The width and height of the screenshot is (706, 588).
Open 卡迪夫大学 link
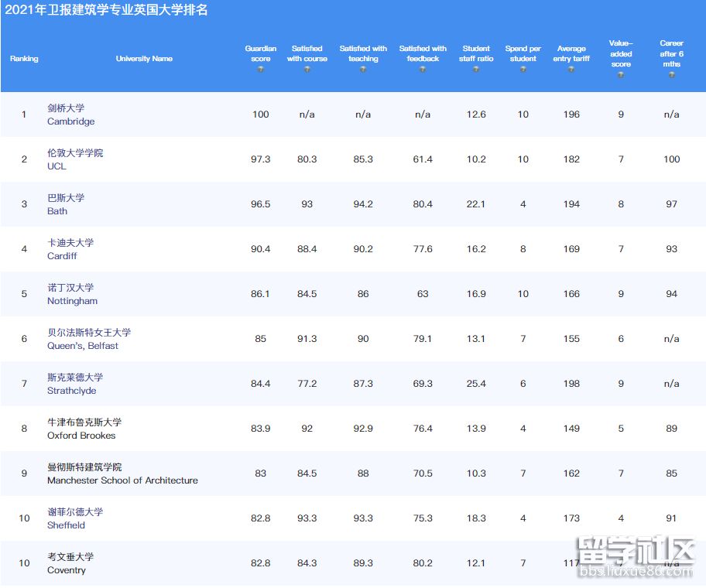(x=70, y=242)
